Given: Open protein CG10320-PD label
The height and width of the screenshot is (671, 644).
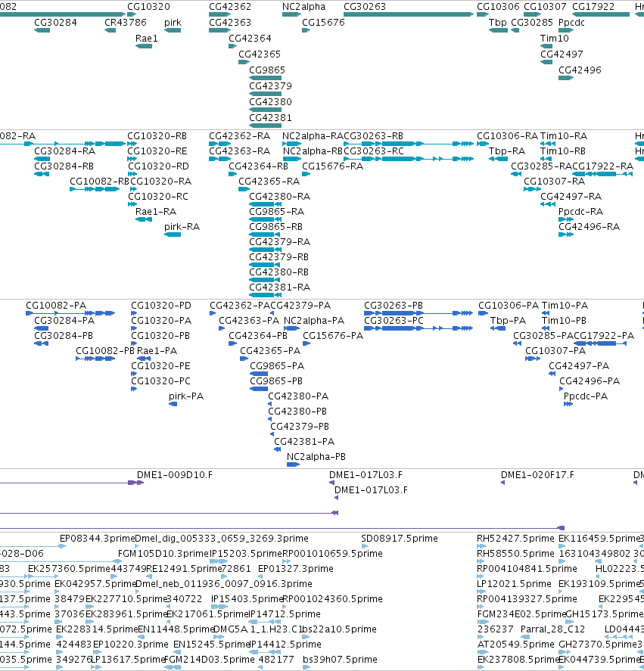Looking at the screenshot, I should pyautogui.click(x=161, y=306).
